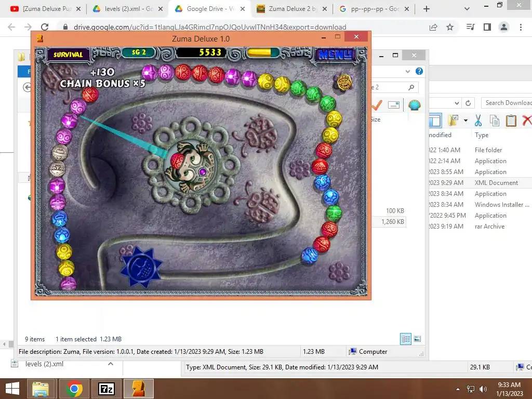Select the File folder row
Viewport: 532px width, 399px height.
pyautogui.click(x=480, y=150)
